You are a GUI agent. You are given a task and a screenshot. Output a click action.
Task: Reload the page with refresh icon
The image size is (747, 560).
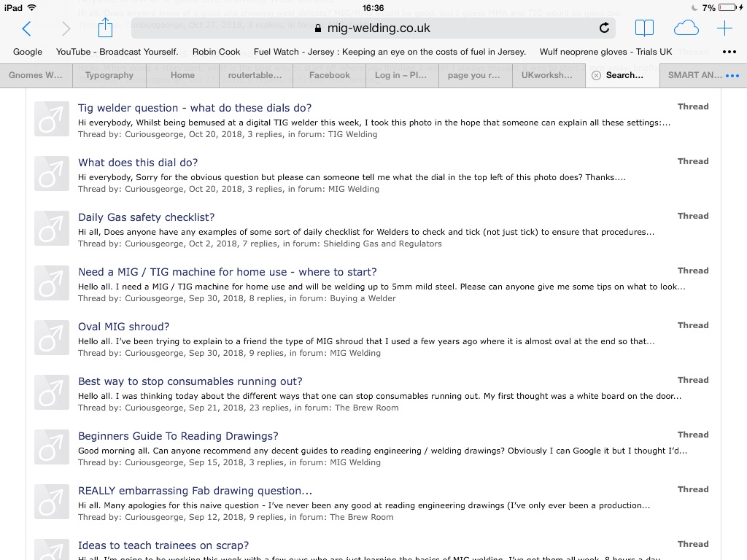point(604,28)
